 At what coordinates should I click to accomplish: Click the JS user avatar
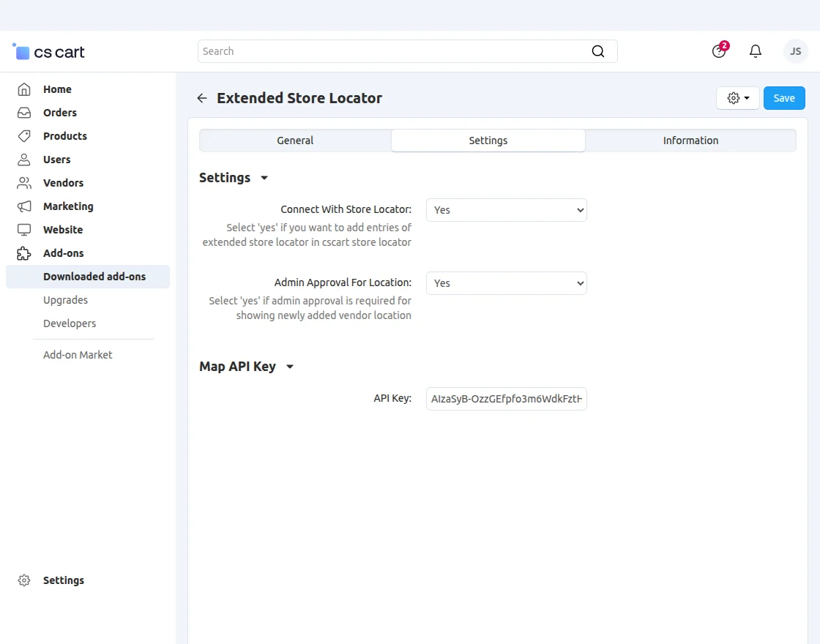click(x=795, y=51)
